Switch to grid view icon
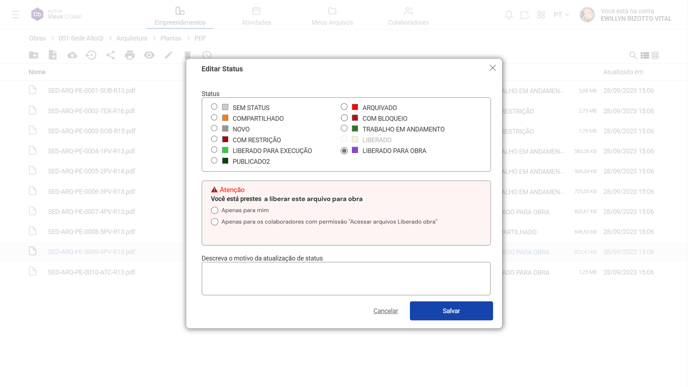 coord(655,55)
